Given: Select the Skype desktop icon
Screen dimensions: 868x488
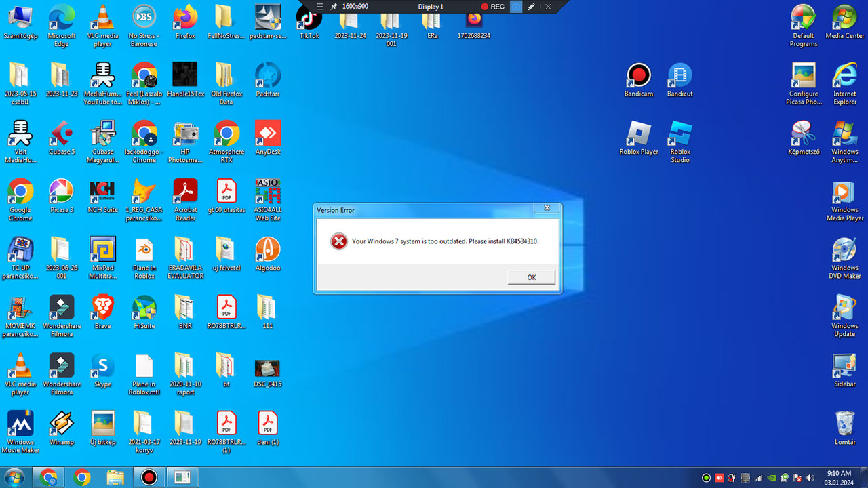Looking at the screenshot, I should pos(102,371).
